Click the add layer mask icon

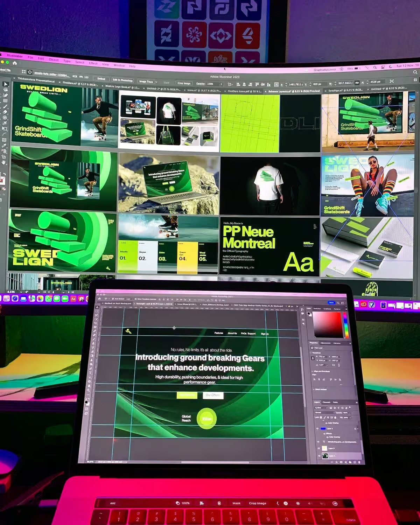pos(341,462)
